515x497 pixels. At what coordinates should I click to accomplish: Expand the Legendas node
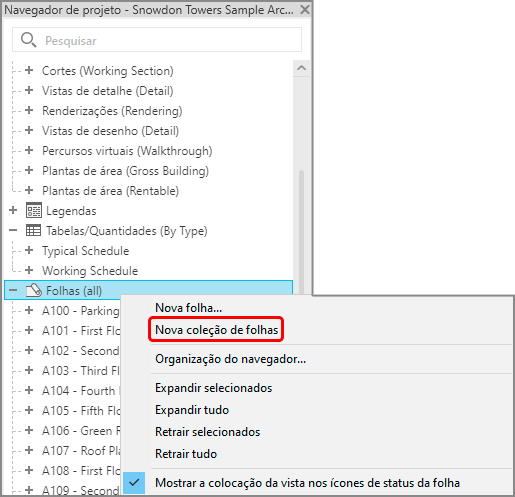13,210
